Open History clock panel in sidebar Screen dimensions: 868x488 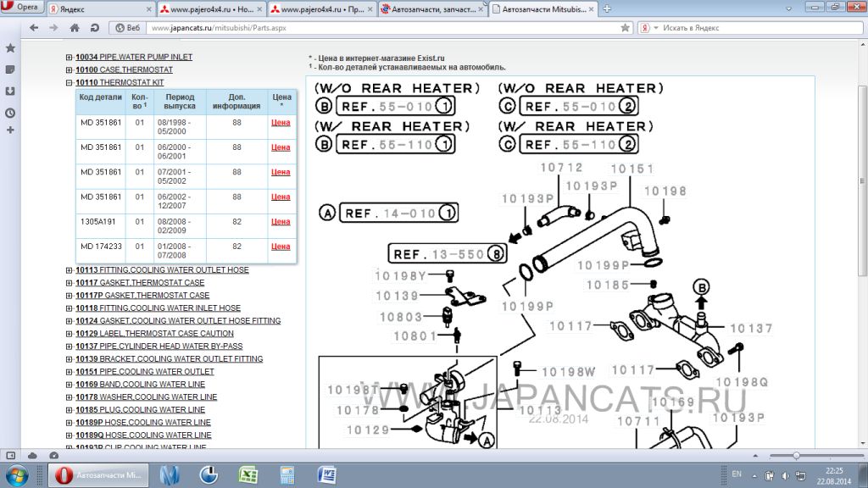point(10,113)
